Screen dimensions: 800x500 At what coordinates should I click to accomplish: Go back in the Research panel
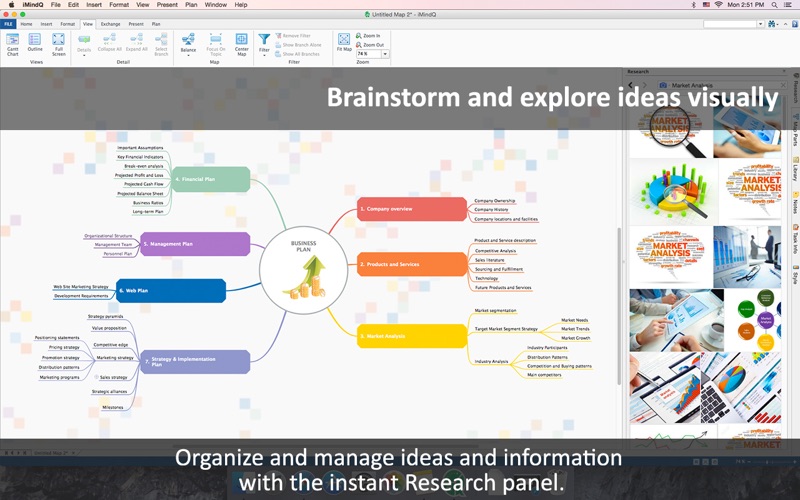[631, 85]
